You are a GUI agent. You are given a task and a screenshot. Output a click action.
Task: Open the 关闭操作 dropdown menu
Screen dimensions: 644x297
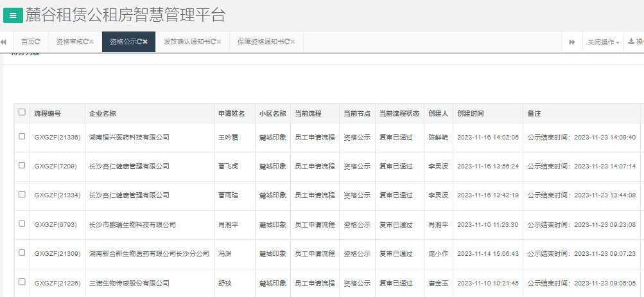(602, 42)
